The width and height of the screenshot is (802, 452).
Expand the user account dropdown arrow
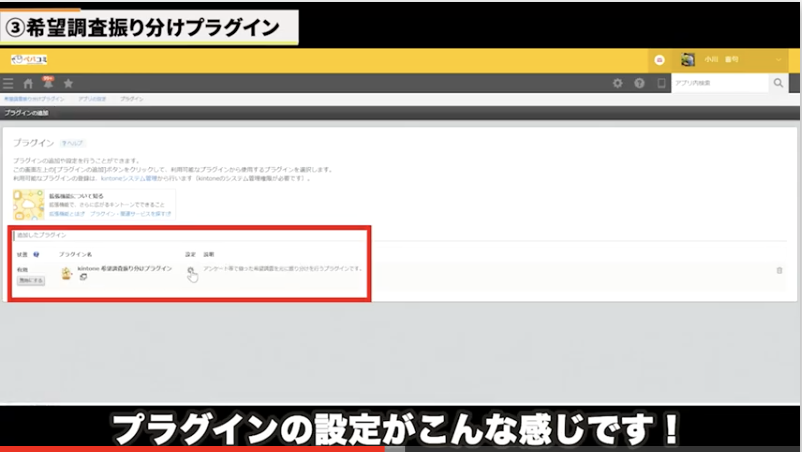coord(779,60)
